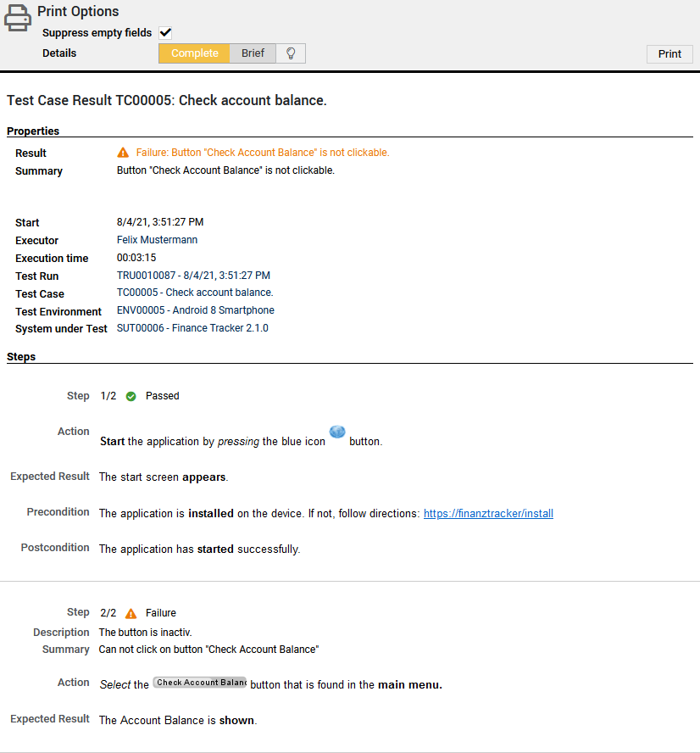Switch Details to Complete
The height and width of the screenshot is (753, 700).
[x=193, y=53]
